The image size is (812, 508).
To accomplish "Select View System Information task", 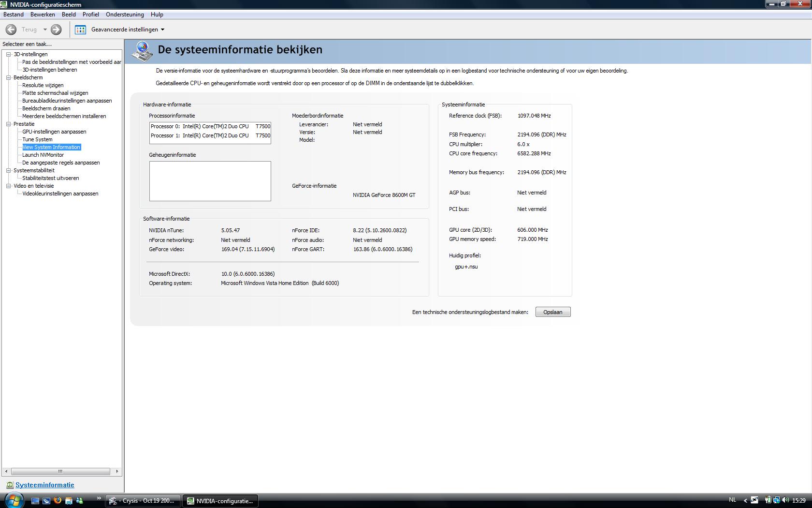I will [x=51, y=147].
